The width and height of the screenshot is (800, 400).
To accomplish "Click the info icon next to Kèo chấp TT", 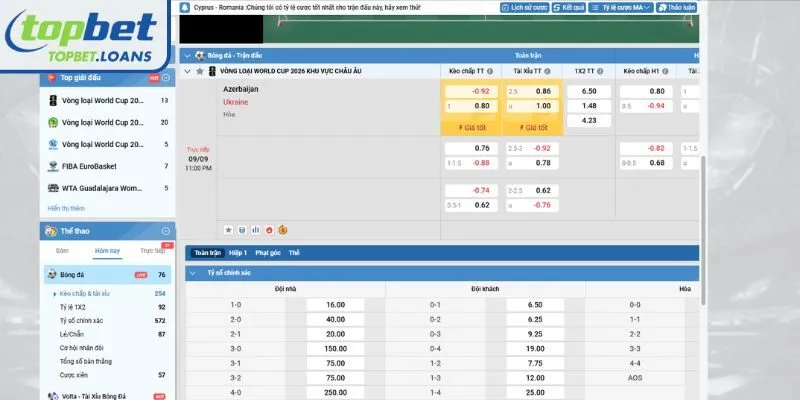I will (490, 72).
